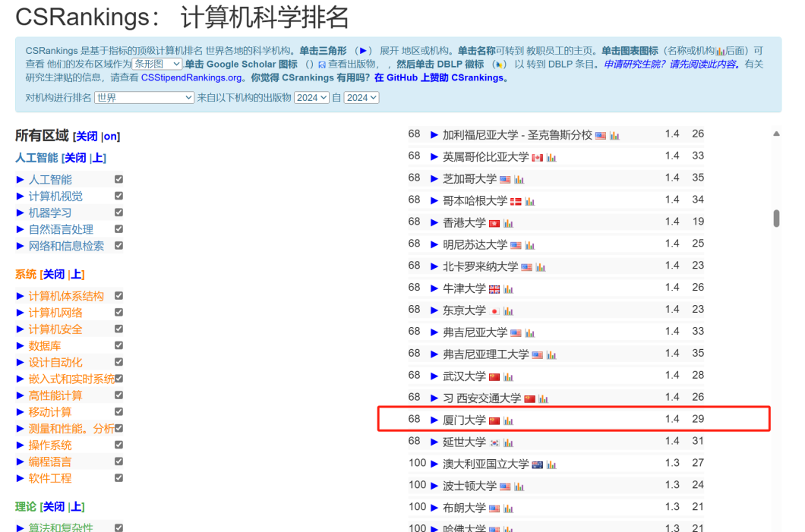Click the rankings scrollbar up arrow
805x532 pixels.
tap(776, 134)
